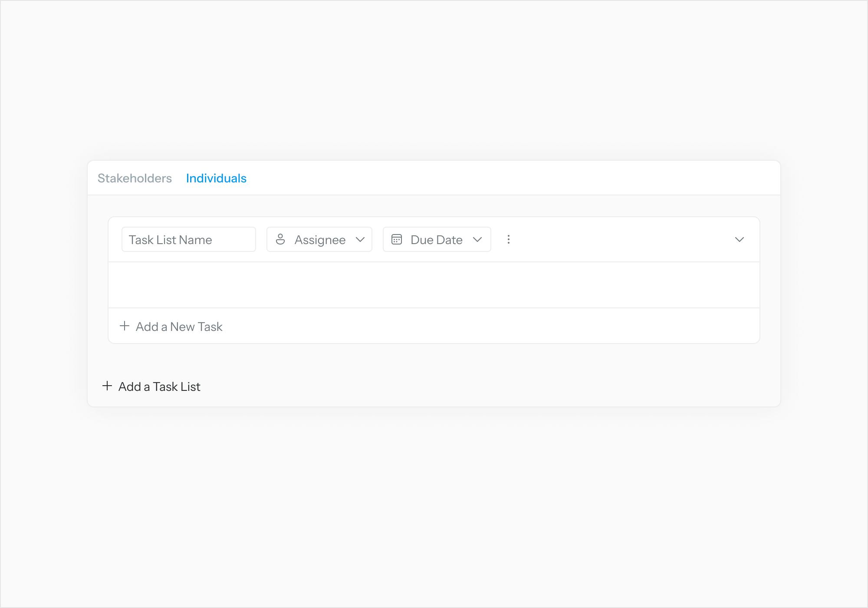Focus the Task List Name input field

click(189, 239)
